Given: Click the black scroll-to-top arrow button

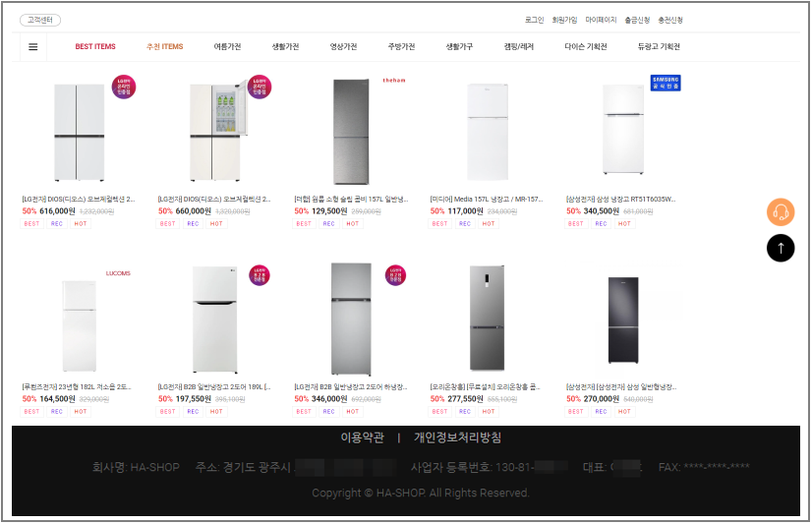Looking at the screenshot, I should click(781, 248).
